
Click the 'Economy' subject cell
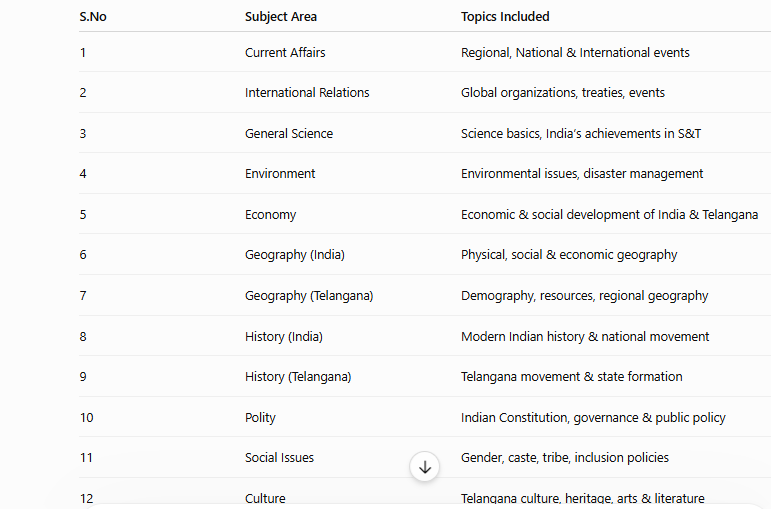270,215
